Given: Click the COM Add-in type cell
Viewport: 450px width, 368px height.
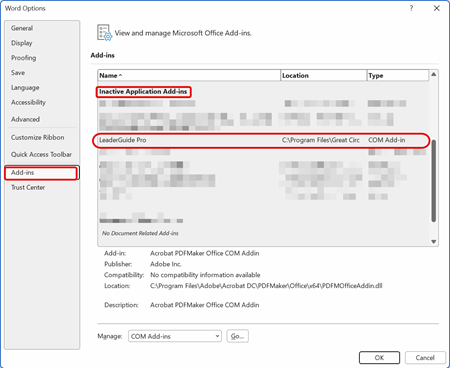Looking at the screenshot, I should click(x=387, y=140).
